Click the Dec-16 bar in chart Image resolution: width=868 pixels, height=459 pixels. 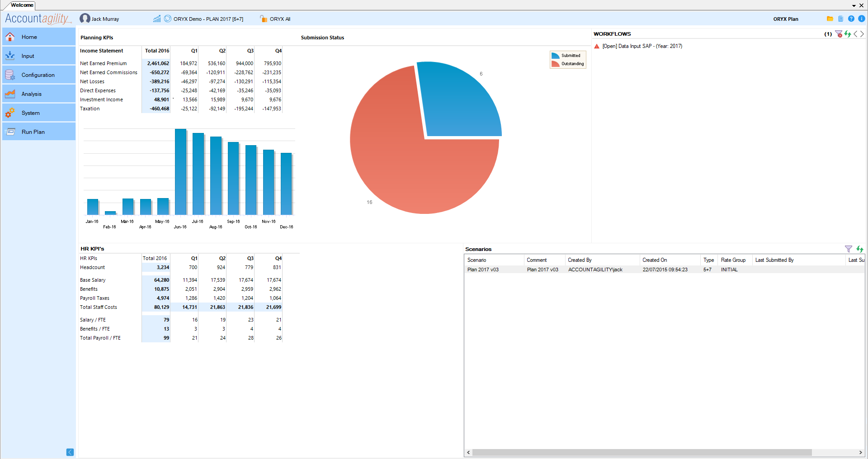coord(286,184)
